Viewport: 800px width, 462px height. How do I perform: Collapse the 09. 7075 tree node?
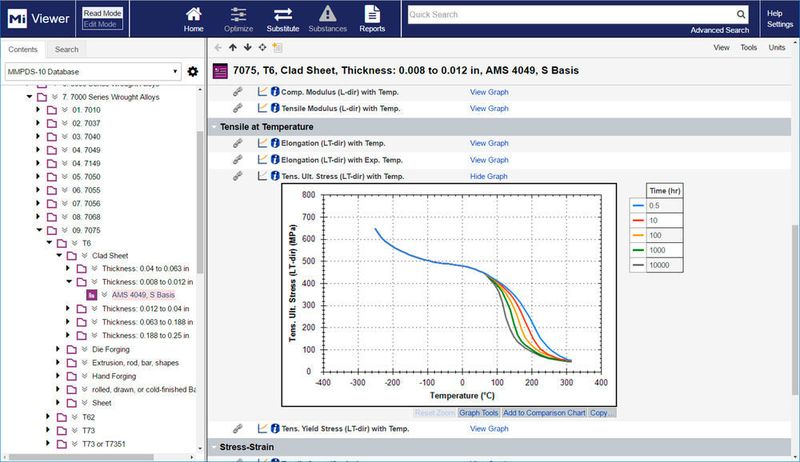(x=39, y=228)
